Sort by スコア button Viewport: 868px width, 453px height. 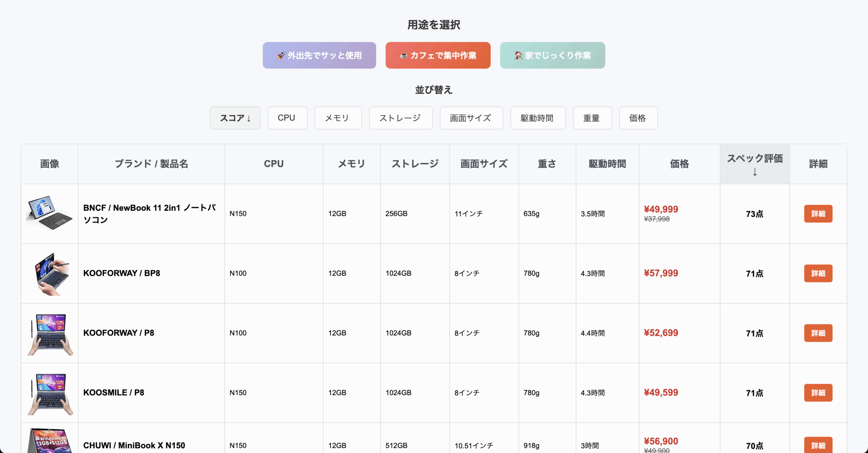tap(235, 118)
